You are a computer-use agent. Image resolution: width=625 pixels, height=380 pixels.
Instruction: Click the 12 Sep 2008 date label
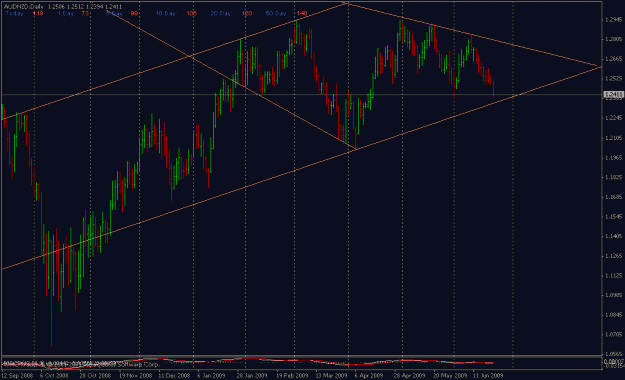17,376
